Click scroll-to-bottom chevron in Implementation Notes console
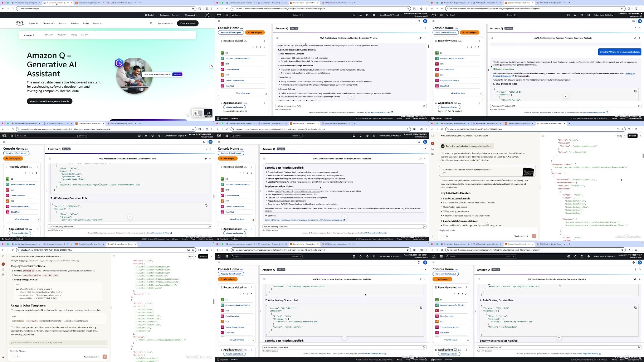 click(345, 217)
